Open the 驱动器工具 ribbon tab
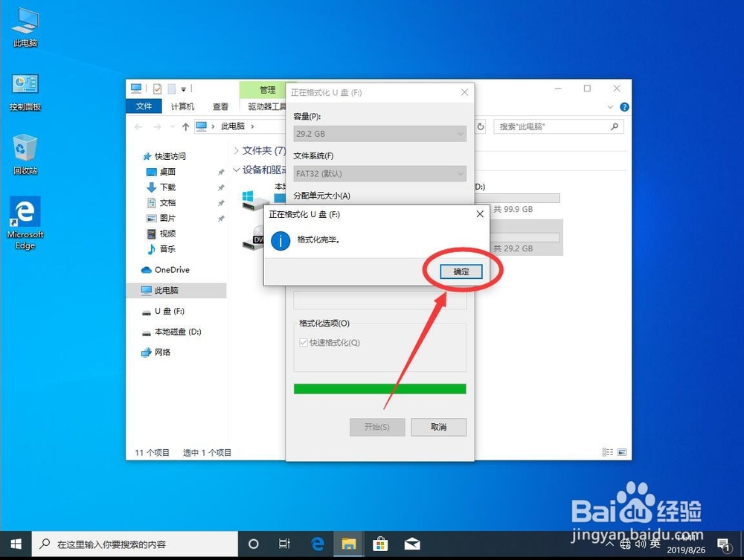This screenshot has height=560, width=744. click(x=266, y=106)
